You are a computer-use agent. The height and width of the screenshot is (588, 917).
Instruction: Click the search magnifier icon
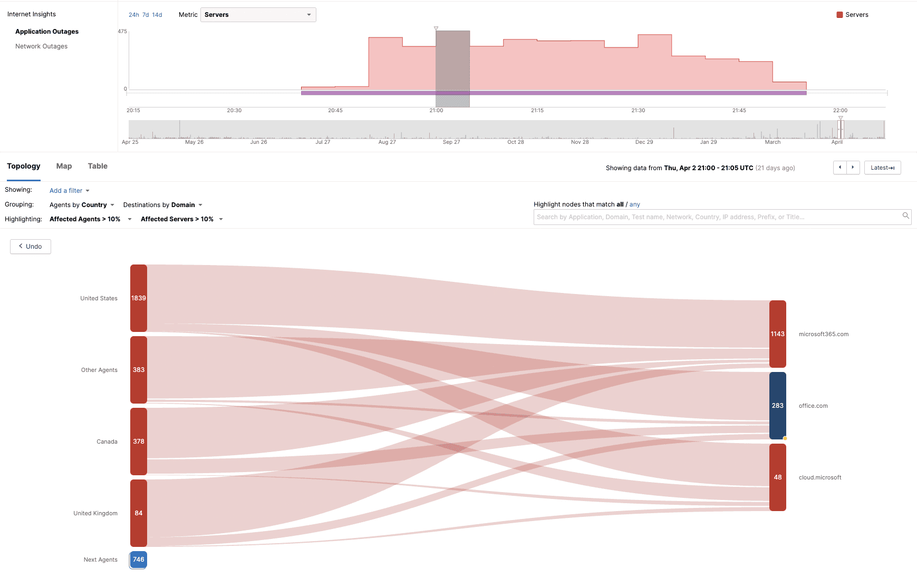tap(905, 216)
